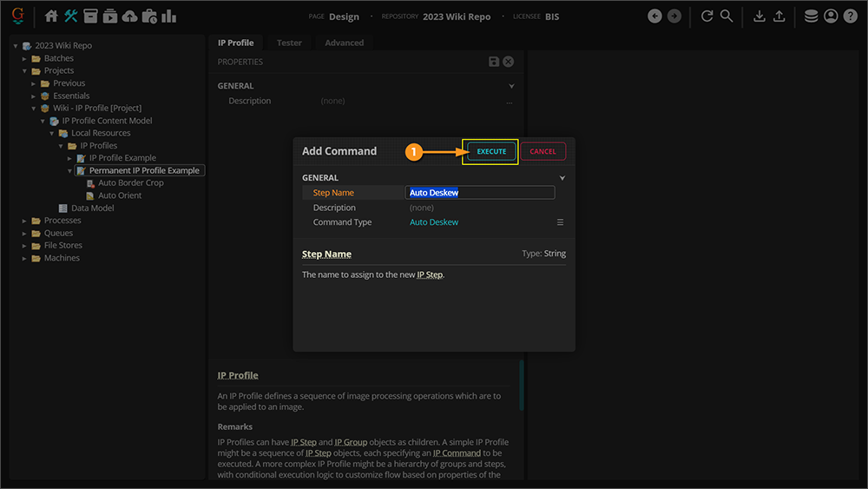
Task: Click the help question mark icon
Action: 850,16
